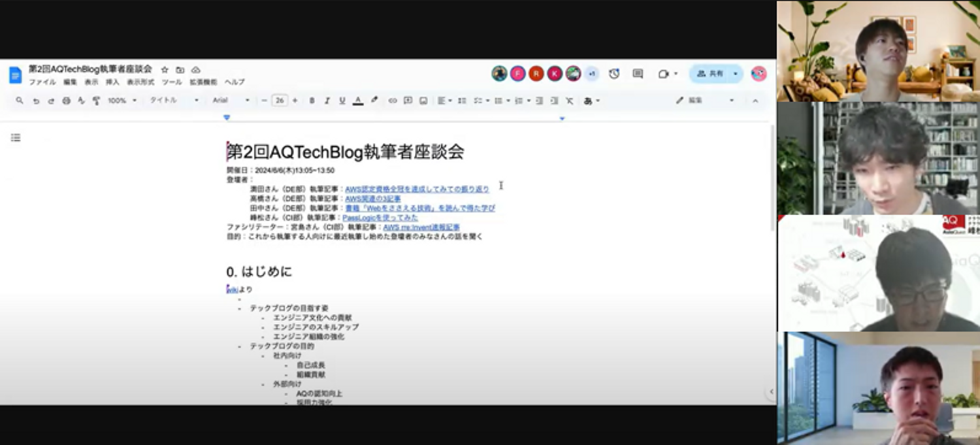The width and height of the screenshot is (980, 445).
Task: Click the font size field showing 26
Action: [280, 101]
